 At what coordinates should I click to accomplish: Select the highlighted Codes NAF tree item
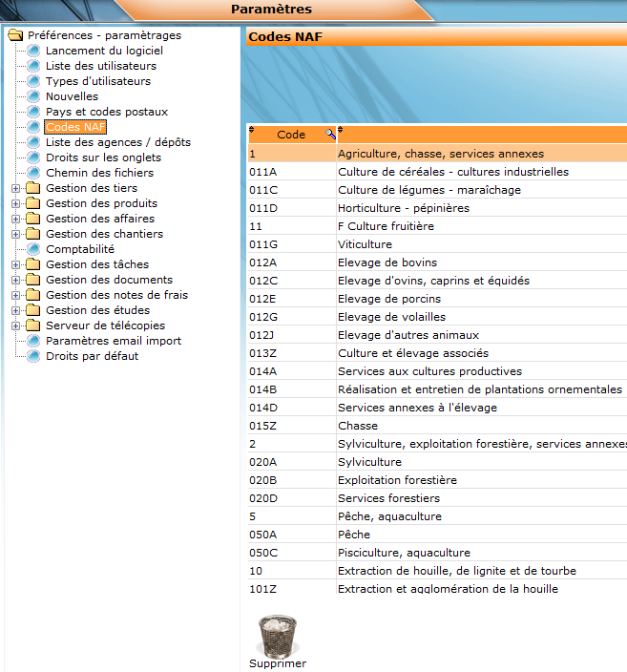(75, 127)
